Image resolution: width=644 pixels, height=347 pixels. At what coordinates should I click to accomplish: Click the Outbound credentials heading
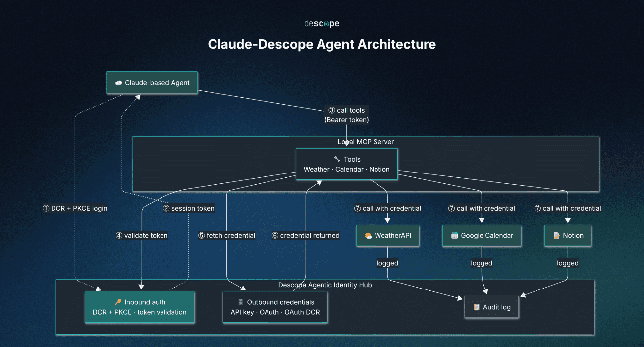click(x=280, y=302)
